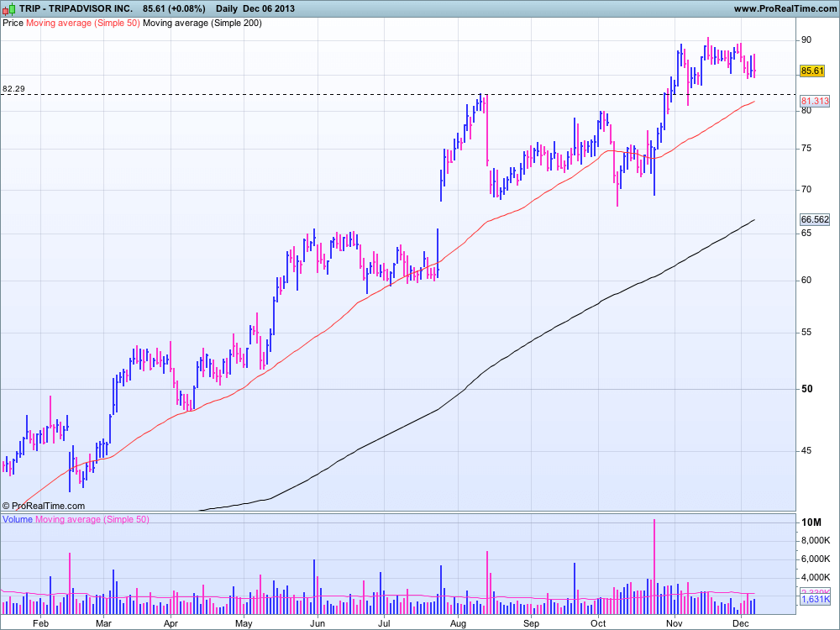Select the TRIP - TRIPADVISOR INC. title
Viewport: 840px width, 630px height.
click(76, 8)
